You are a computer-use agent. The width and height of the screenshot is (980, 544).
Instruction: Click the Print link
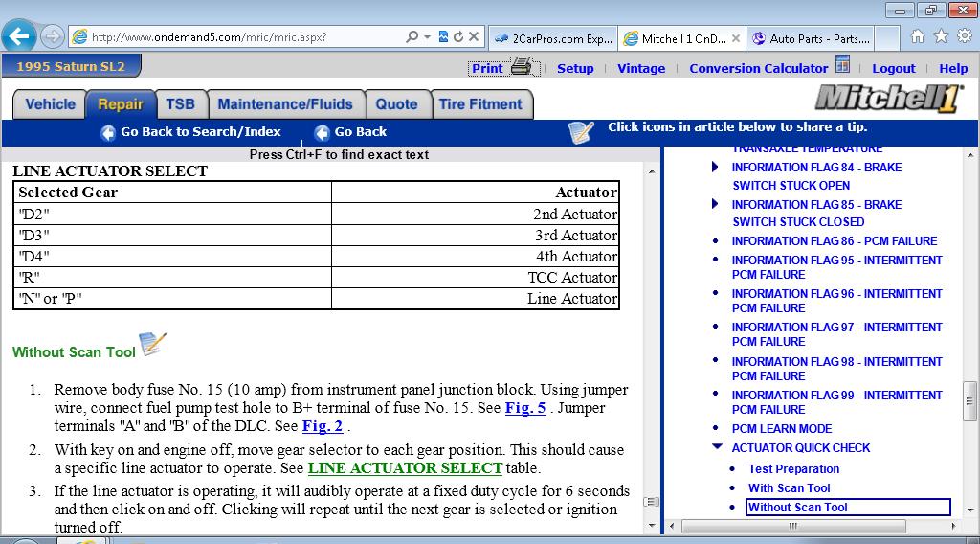(487, 68)
